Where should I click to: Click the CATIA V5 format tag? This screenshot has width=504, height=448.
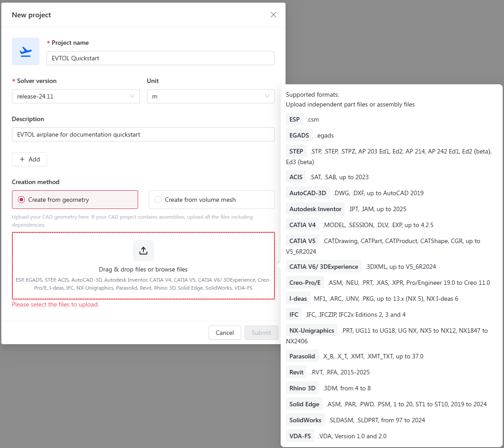(x=302, y=241)
